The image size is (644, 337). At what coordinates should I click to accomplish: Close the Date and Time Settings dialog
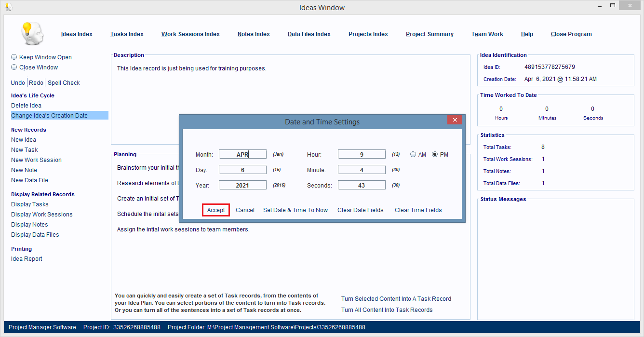tap(455, 120)
